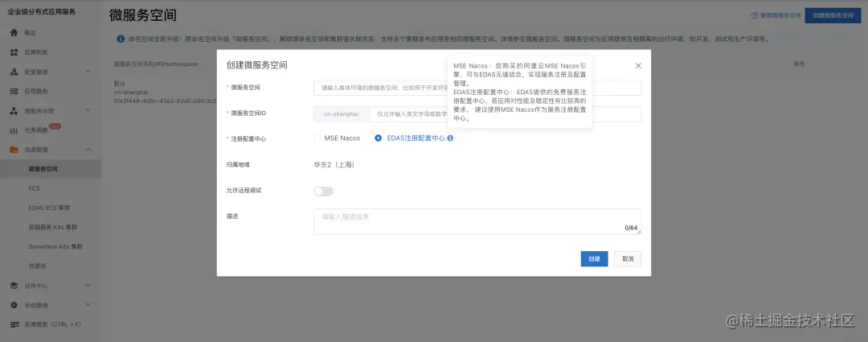Open 容器服务 K8s 集群 in the sidebar
This screenshot has width=868, height=342.
tap(52, 227)
